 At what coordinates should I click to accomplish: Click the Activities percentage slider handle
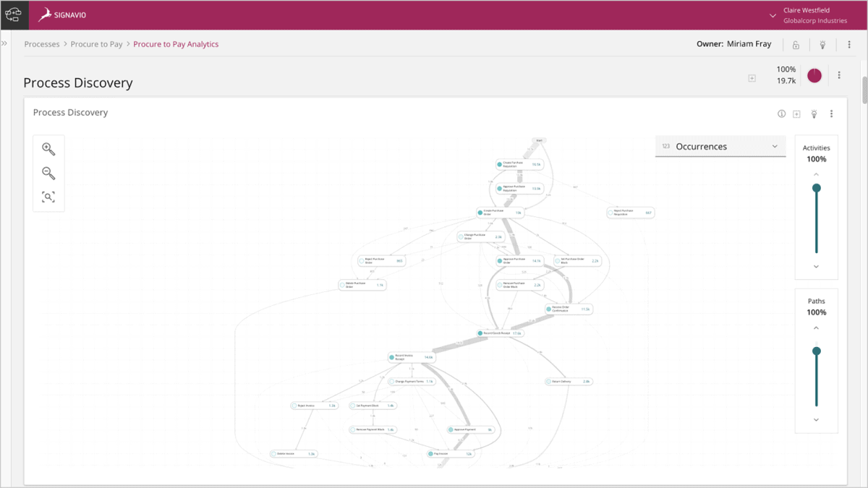coord(816,187)
